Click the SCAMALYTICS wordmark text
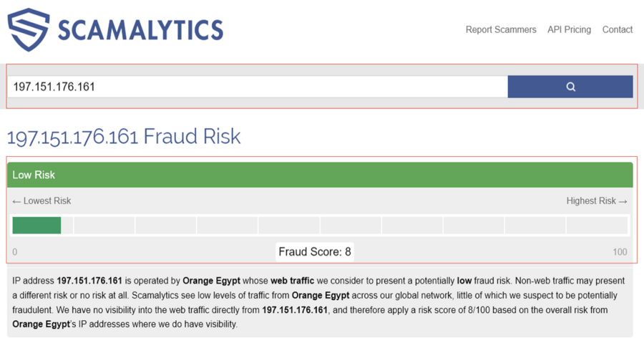 (140, 30)
